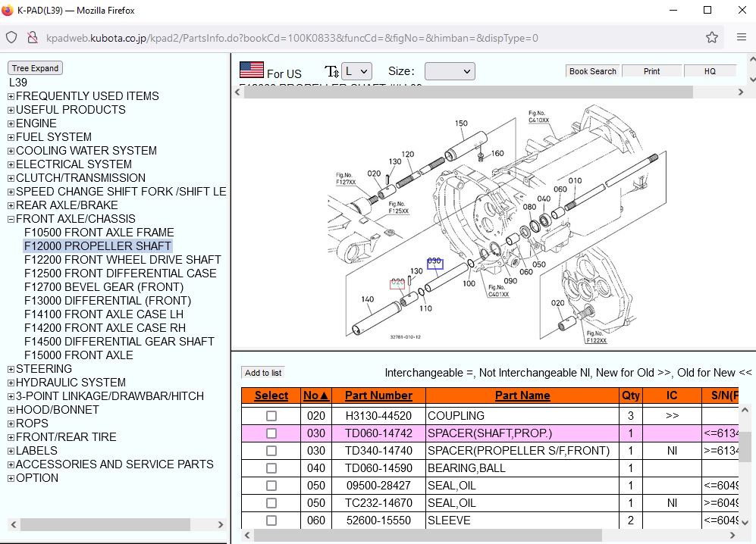
Task: Expand the ELECTRICAL SYSTEM node
Action: coord(11,164)
